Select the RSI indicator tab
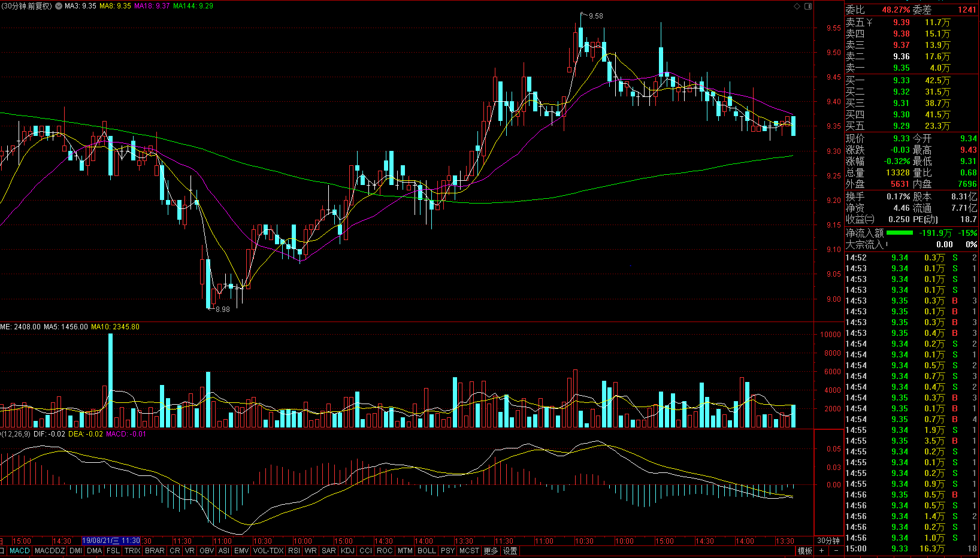980x558 pixels. pyautogui.click(x=294, y=551)
